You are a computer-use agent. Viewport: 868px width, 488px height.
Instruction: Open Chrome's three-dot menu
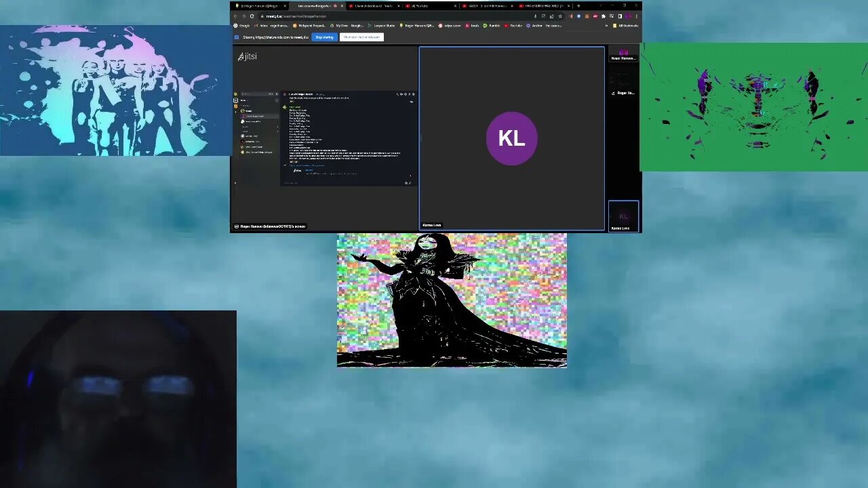tap(636, 16)
